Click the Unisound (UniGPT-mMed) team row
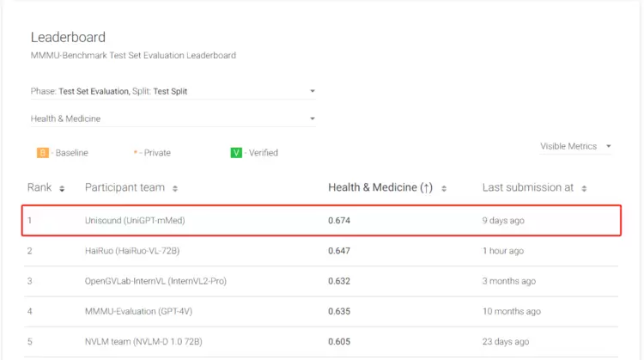This screenshot has height=360, width=644. point(135,221)
